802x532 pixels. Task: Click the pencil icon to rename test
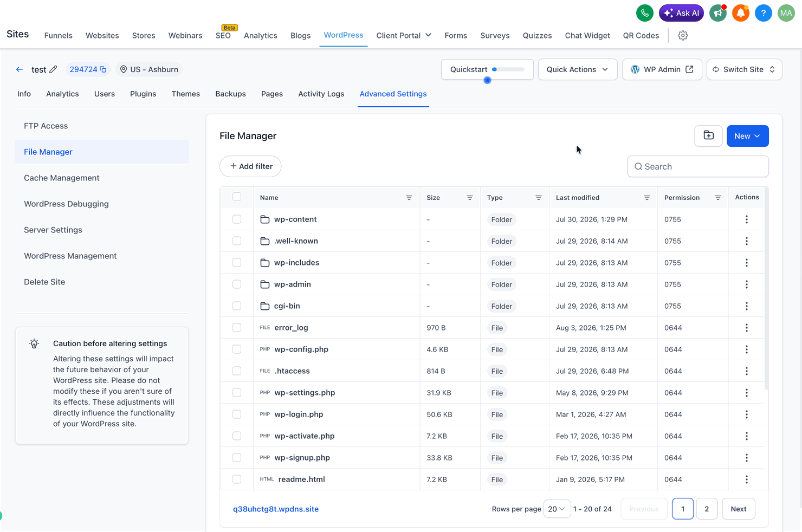pyautogui.click(x=53, y=69)
